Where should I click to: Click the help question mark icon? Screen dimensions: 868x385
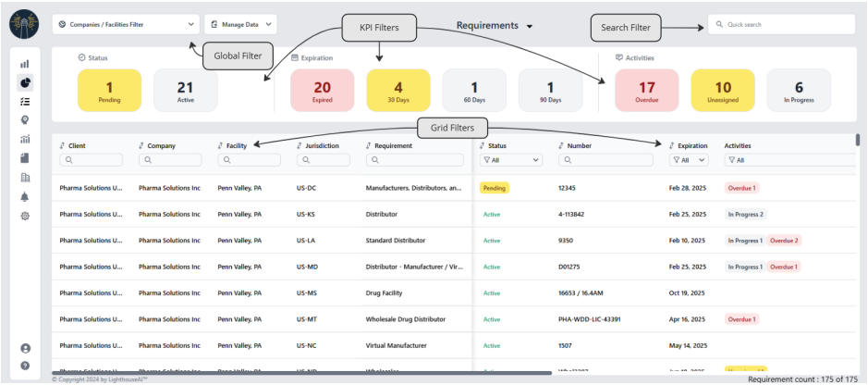point(25,365)
